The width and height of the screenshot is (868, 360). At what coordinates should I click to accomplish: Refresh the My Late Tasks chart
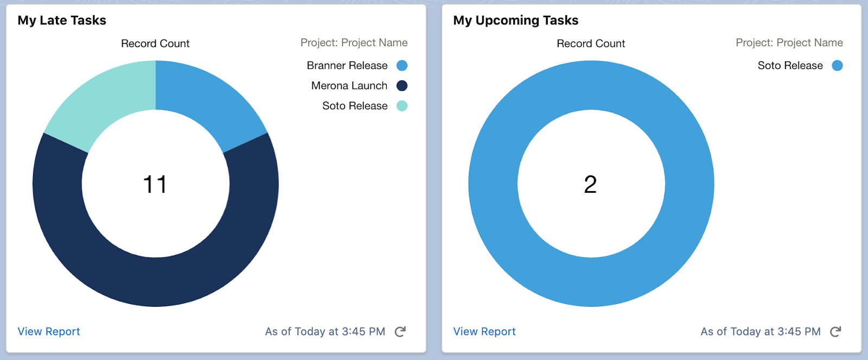click(400, 332)
